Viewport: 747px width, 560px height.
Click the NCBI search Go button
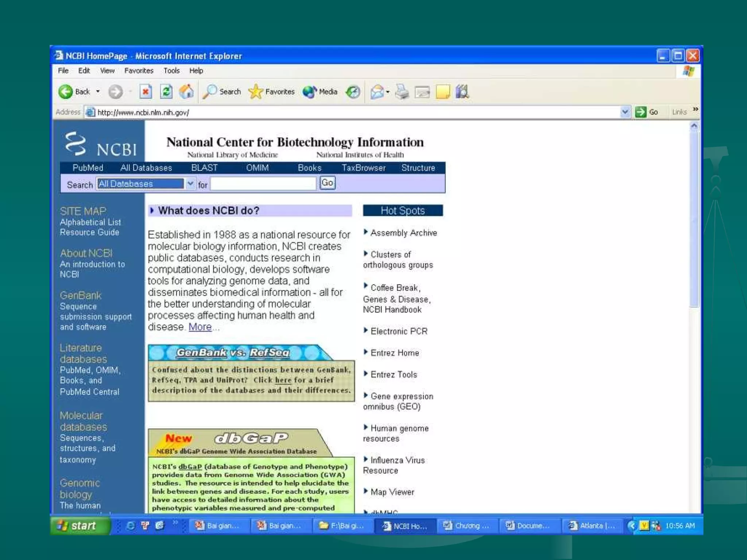[327, 183]
